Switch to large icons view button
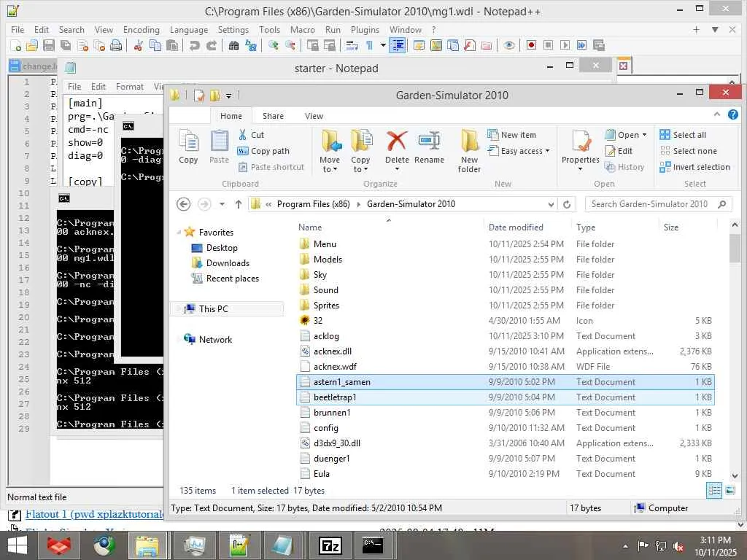Image resolution: width=747 pixels, height=560 pixels. tap(730, 490)
